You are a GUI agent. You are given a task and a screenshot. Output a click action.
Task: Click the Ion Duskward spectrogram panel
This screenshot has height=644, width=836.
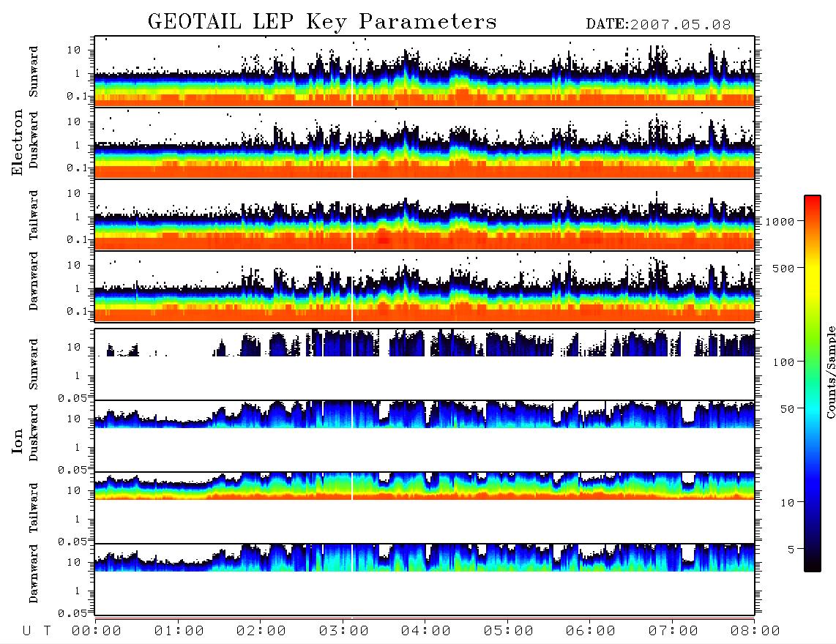(425, 436)
